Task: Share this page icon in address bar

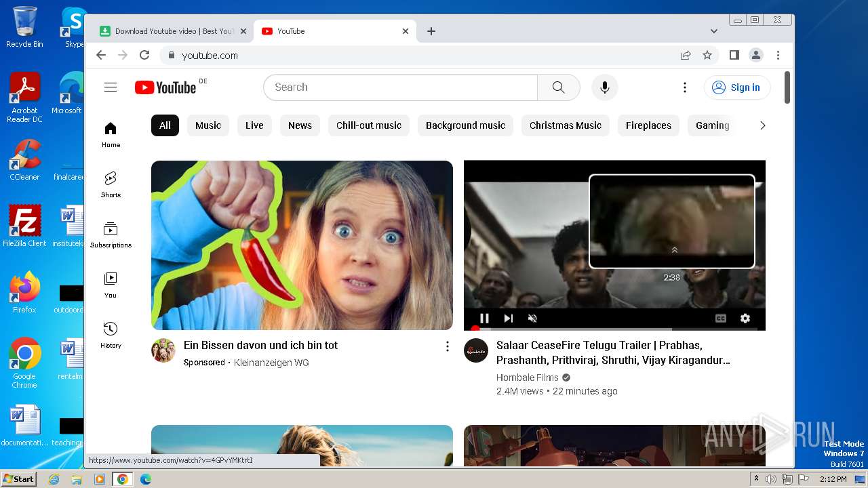Action: [686, 55]
